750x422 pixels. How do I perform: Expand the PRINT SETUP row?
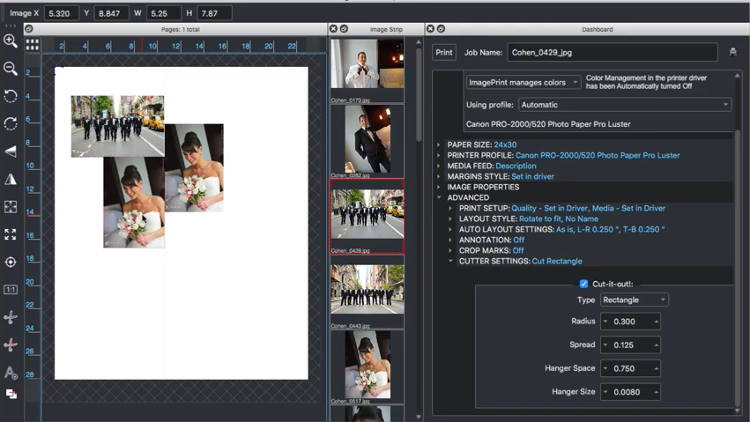[450, 208]
